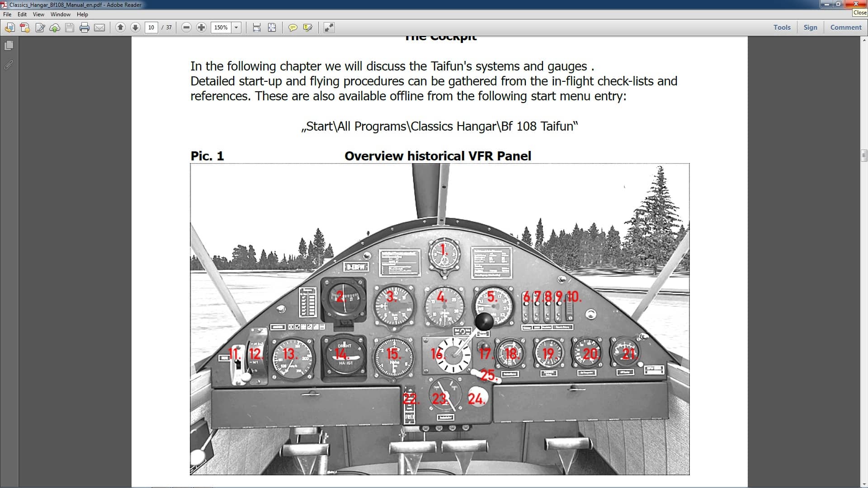Click the Print file icon
The image size is (868, 488).
(x=85, y=28)
